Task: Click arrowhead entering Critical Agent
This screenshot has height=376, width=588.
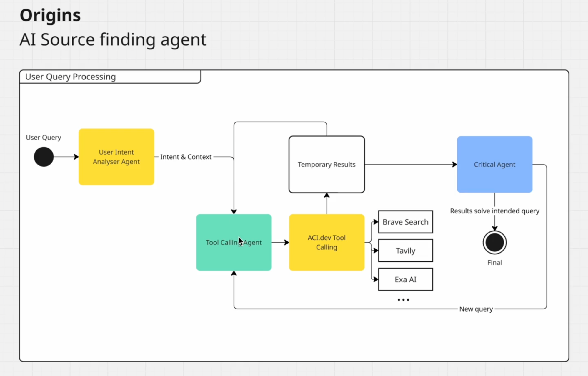Action: pos(454,164)
